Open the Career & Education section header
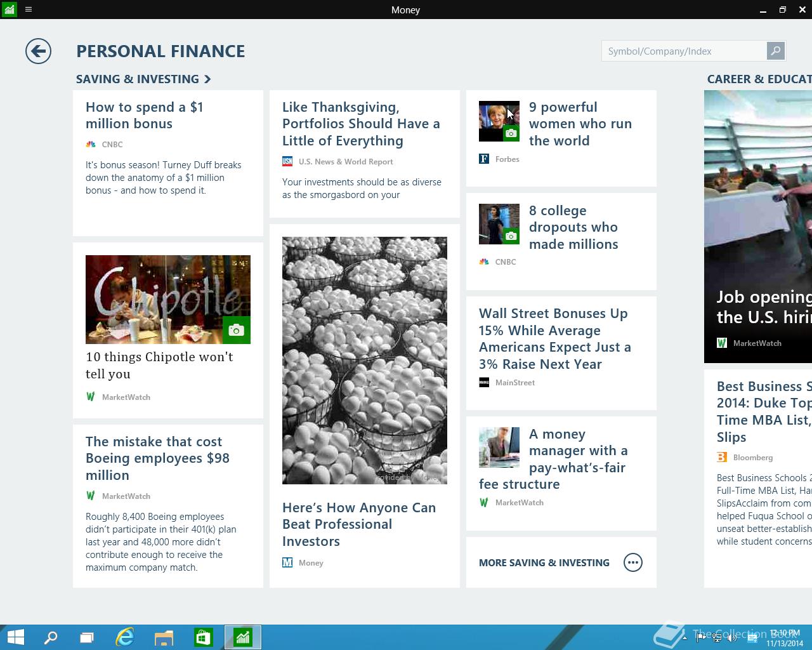The width and height of the screenshot is (812, 650). (x=759, y=79)
